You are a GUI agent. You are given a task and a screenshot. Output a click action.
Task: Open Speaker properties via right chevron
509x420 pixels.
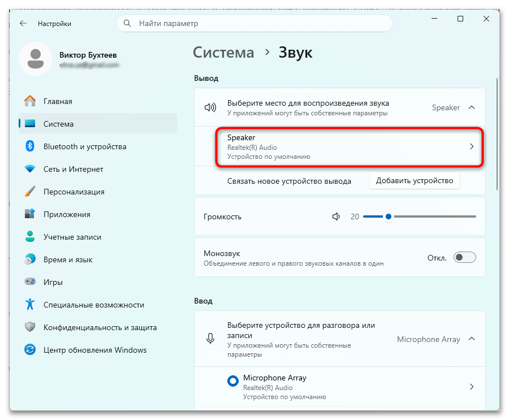pos(472,147)
